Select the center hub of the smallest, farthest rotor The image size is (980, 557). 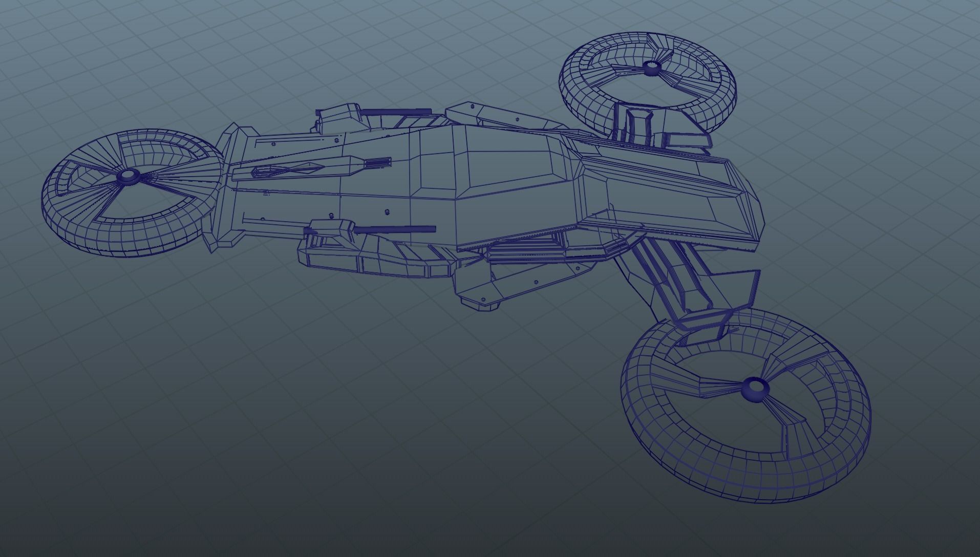pyautogui.click(x=652, y=67)
